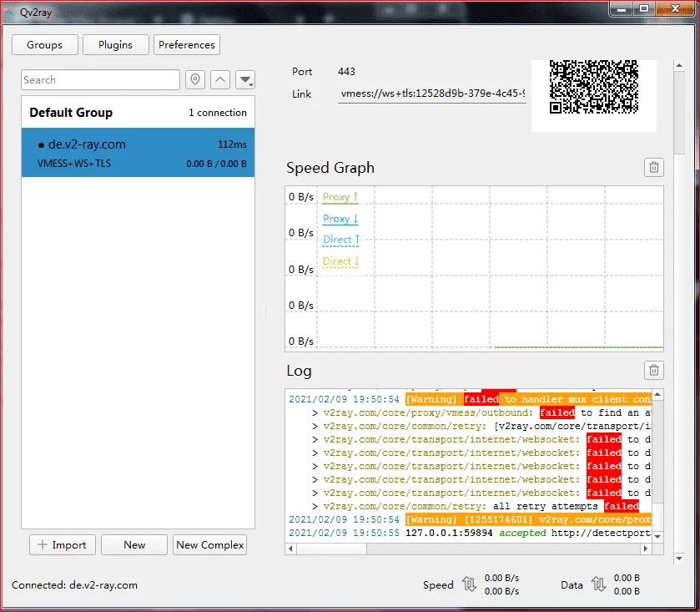700x612 pixels.
Task: Click the right panel scrollbar thumb
Action: pyautogui.click(x=679, y=113)
